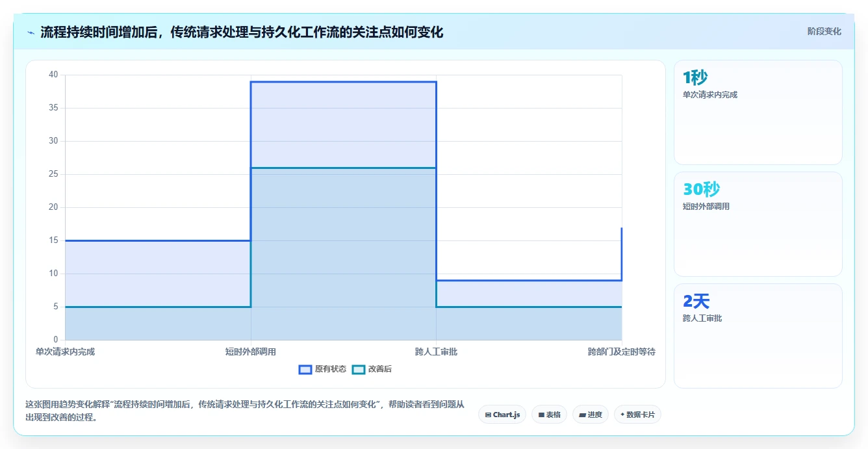Click the chart title heading text
The image size is (868, 449).
point(242,32)
